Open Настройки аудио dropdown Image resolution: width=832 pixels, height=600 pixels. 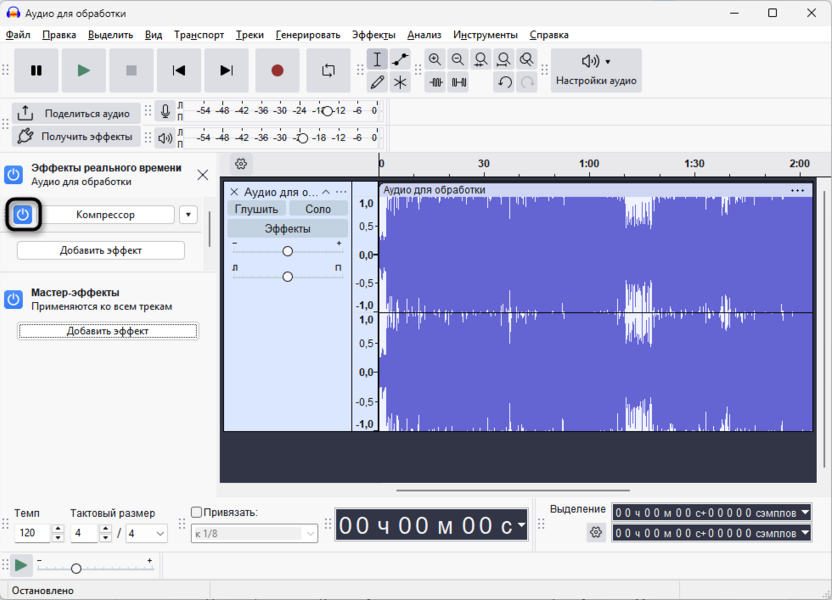[x=596, y=71]
